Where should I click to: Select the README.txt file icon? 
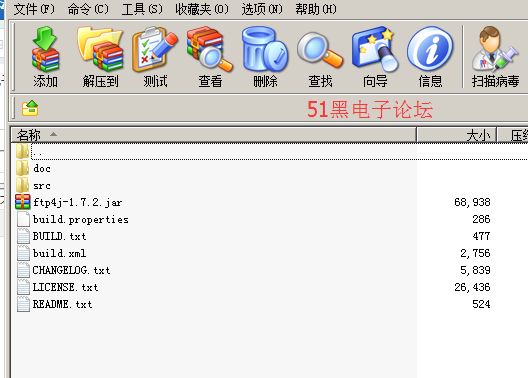pos(23,304)
